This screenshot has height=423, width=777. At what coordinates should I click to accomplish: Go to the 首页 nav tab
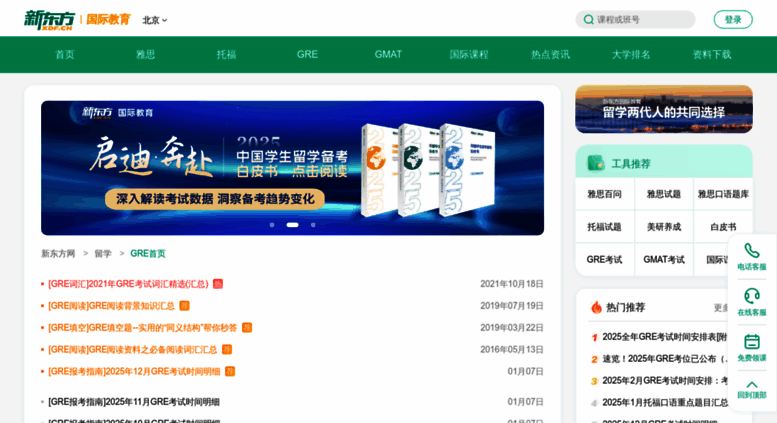pyautogui.click(x=65, y=54)
